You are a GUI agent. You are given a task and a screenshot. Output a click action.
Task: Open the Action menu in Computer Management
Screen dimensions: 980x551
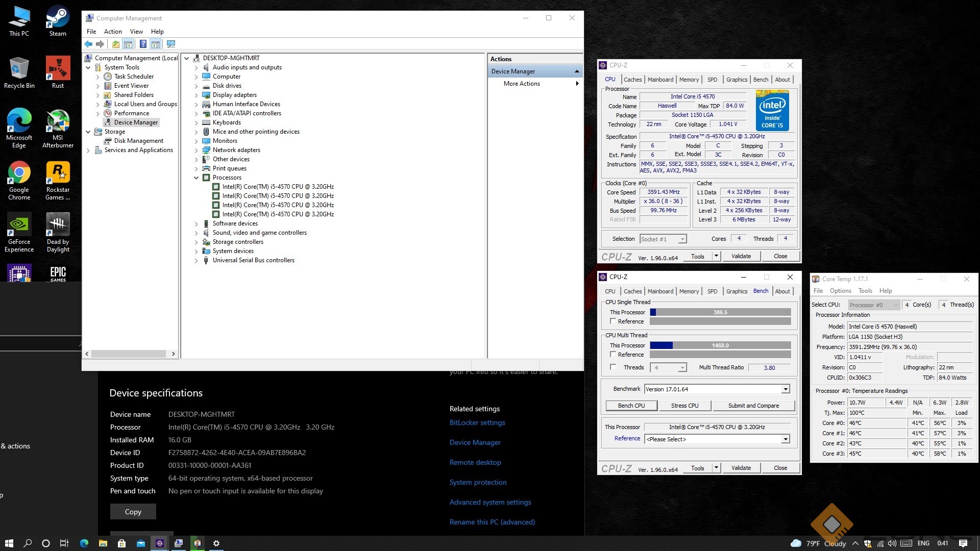pos(113,32)
